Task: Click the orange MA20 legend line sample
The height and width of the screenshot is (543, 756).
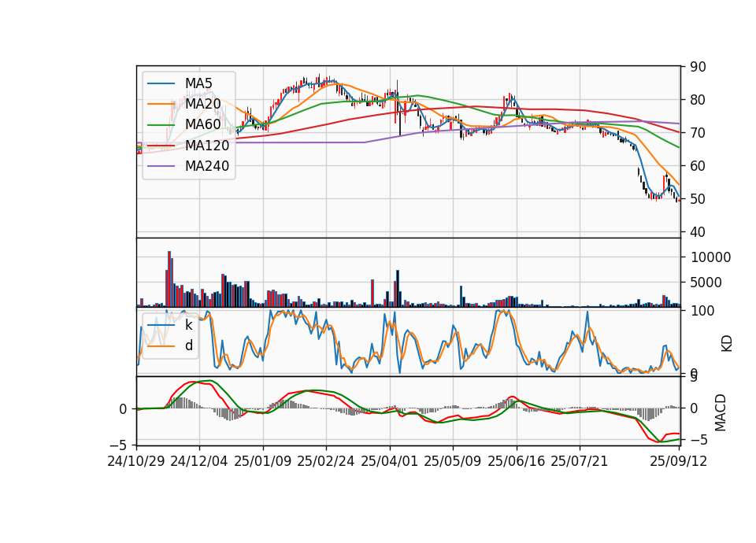Action: (x=161, y=104)
